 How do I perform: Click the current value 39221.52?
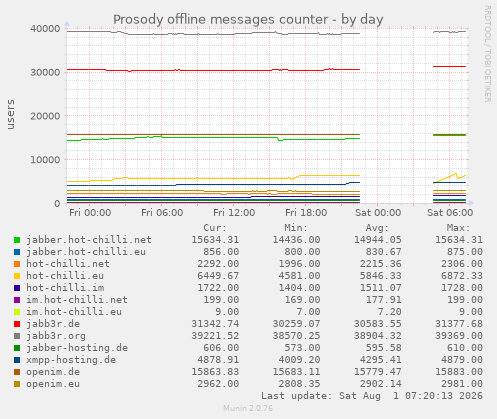tap(215, 336)
